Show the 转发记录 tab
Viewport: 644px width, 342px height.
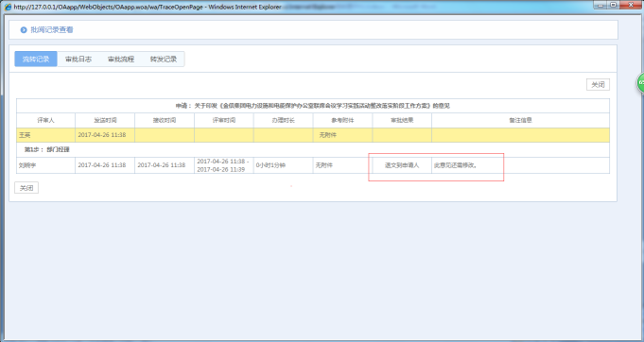click(163, 60)
